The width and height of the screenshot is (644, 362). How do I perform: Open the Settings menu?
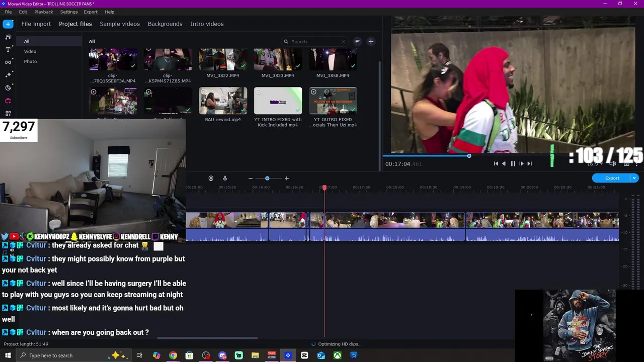[69, 12]
